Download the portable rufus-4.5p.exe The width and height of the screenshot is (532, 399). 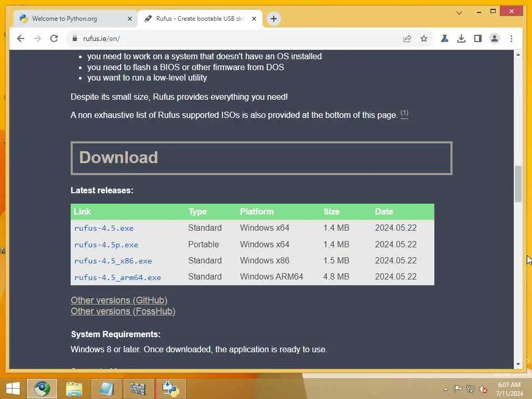click(x=106, y=245)
